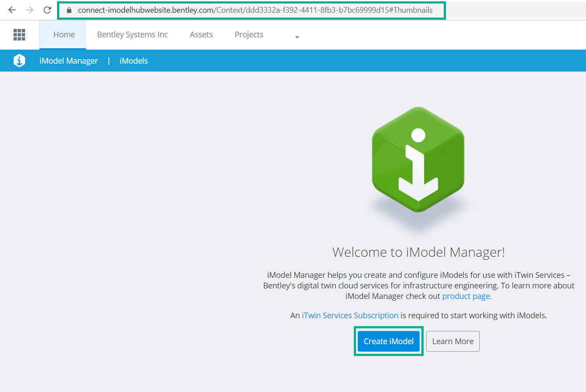The height and width of the screenshot is (392, 586).
Task: Open the iTwin Services Subscription link
Action: [350, 316]
